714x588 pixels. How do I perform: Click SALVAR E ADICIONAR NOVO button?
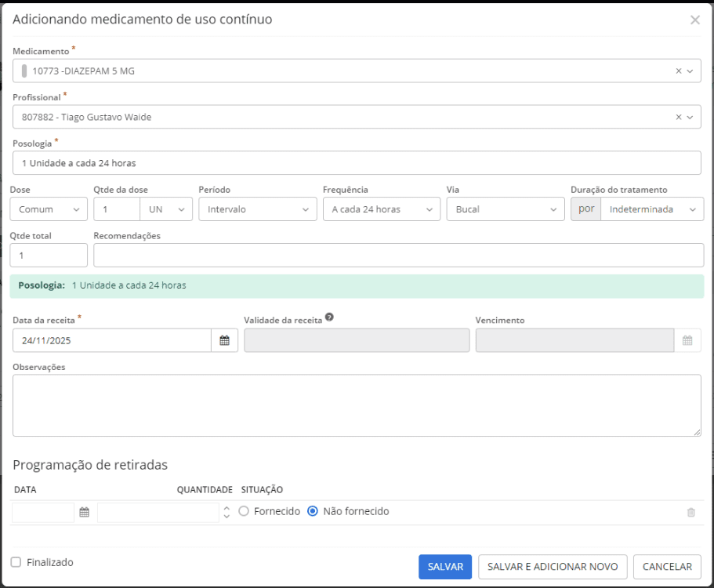coord(553,567)
